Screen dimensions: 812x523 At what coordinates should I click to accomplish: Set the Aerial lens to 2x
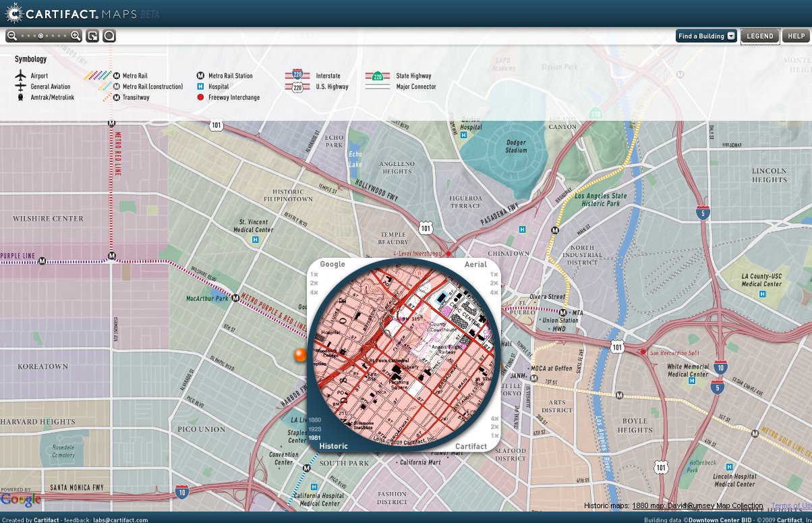pyautogui.click(x=494, y=283)
